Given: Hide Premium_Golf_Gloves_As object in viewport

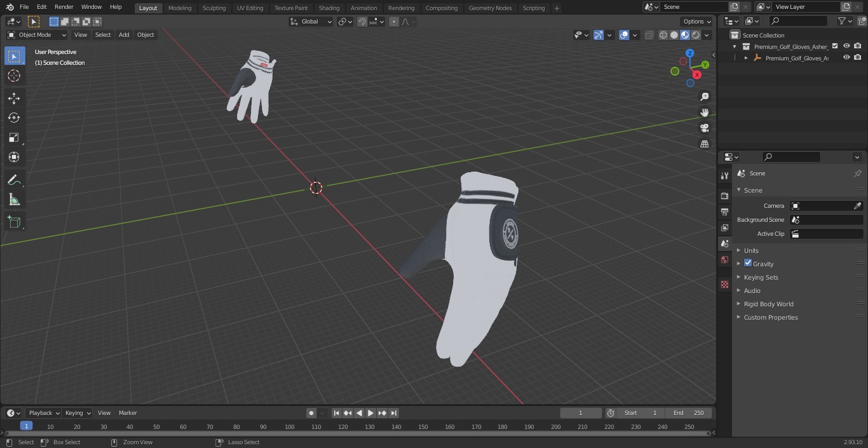Looking at the screenshot, I should 846,57.
